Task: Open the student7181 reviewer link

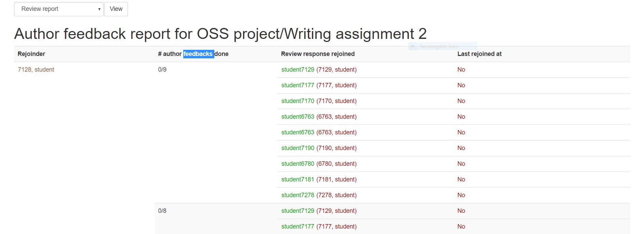Action: click(x=298, y=179)
